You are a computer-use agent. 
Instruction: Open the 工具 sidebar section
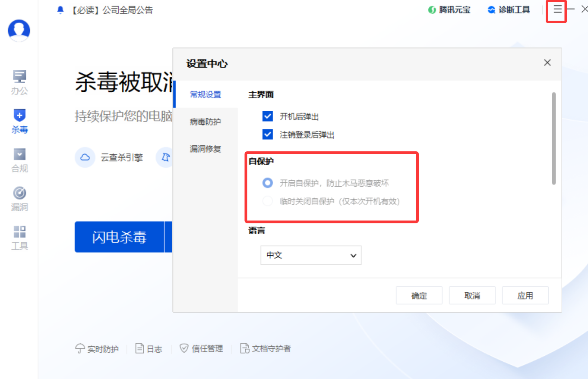(x=19, y=238)
